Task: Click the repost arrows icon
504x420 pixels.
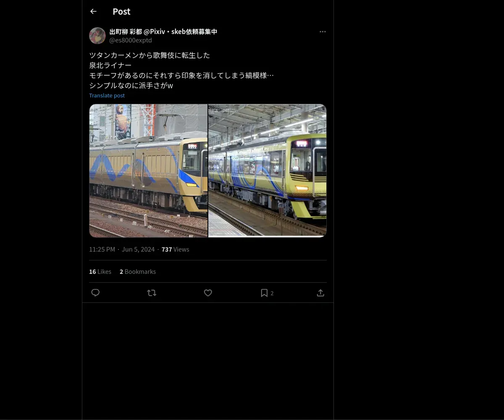Action: (152, 293)
